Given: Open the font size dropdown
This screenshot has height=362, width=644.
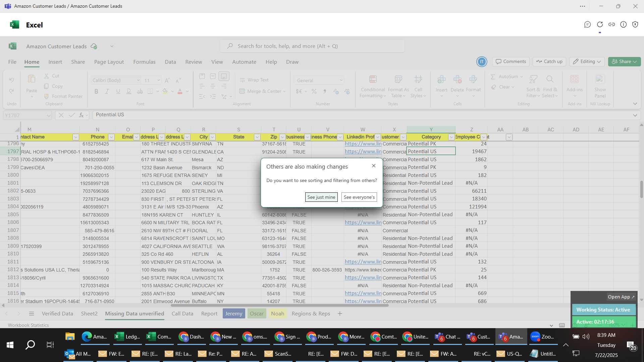Looking at the screenshot, I should click(x=158, y=80).
